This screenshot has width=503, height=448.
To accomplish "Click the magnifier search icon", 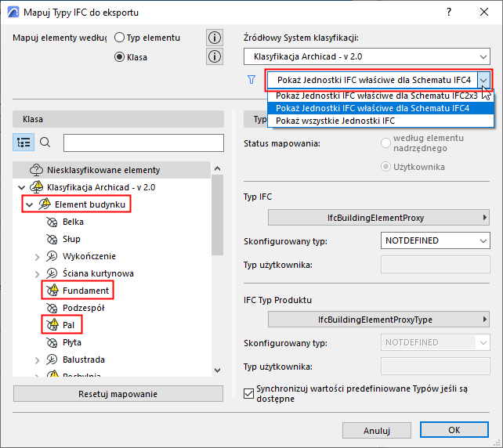I will click(45, 143).
